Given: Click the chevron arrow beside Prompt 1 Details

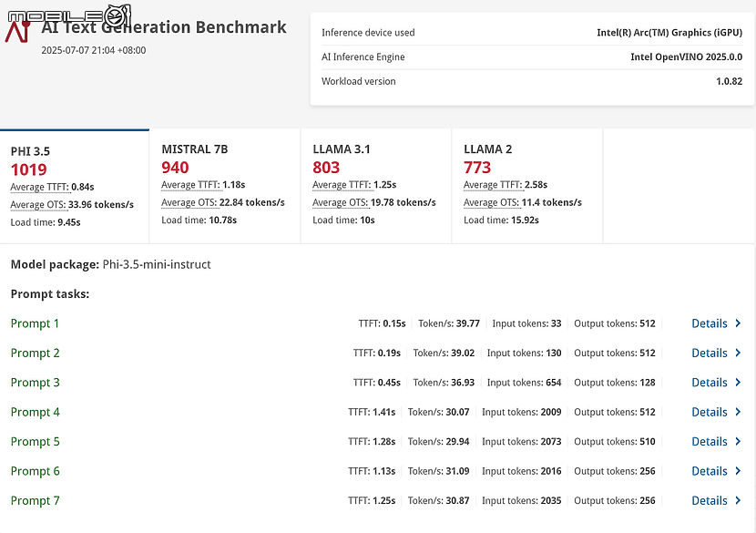Looking at the screenshot, I should (738, 323).
